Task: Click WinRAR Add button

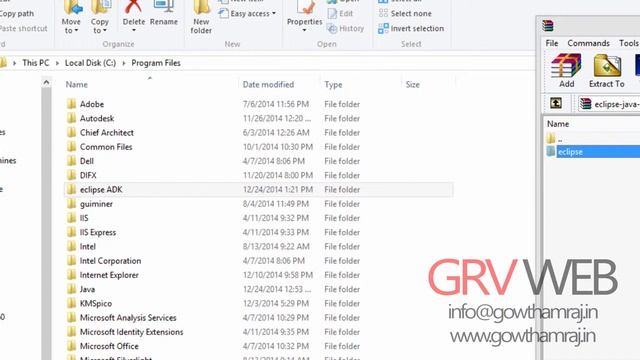Action: (x=566, y=71)
